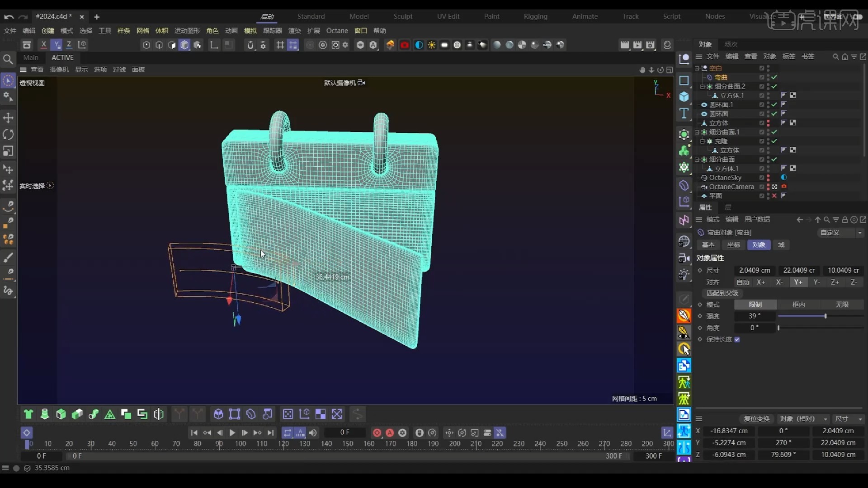Collapse the 空白 null object tree

click(x=697, y=68)
